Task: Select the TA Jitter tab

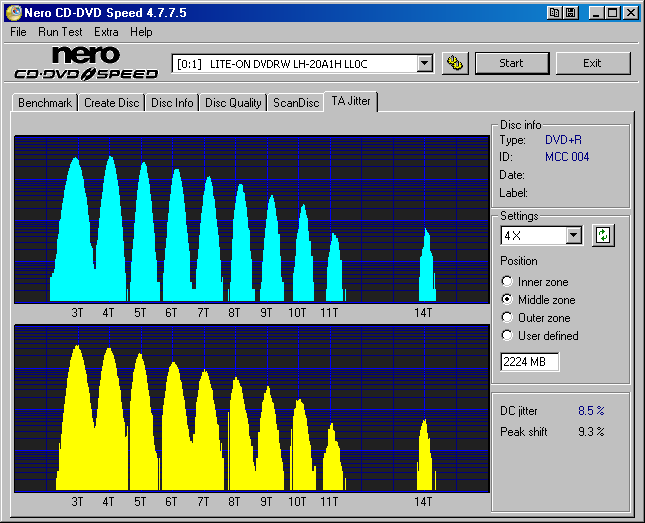Action: click(x=351, y=101)
